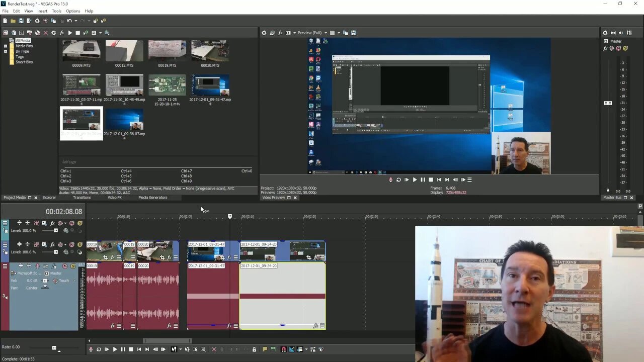Expand the Media Bins tree node
This screenshot has height=362, width=644.
(x=6, y=46)
